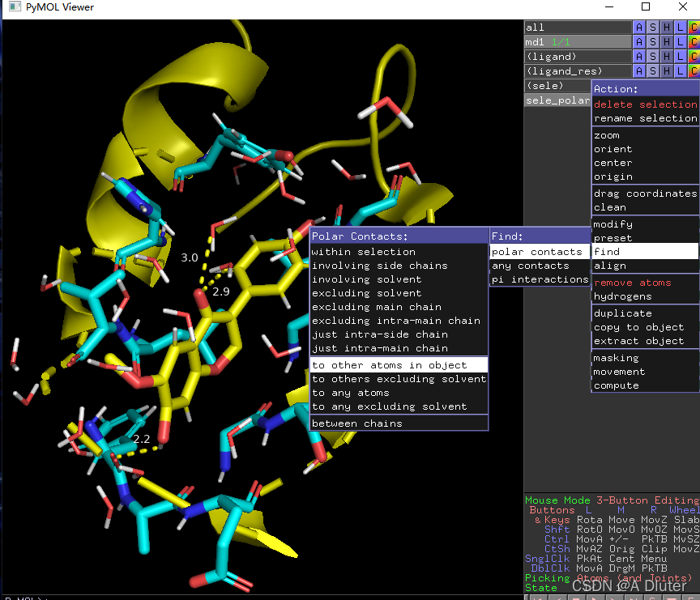700x600 pixels.
Task: Click the Hide (H) button for md1
Action: tap(667, 42)
